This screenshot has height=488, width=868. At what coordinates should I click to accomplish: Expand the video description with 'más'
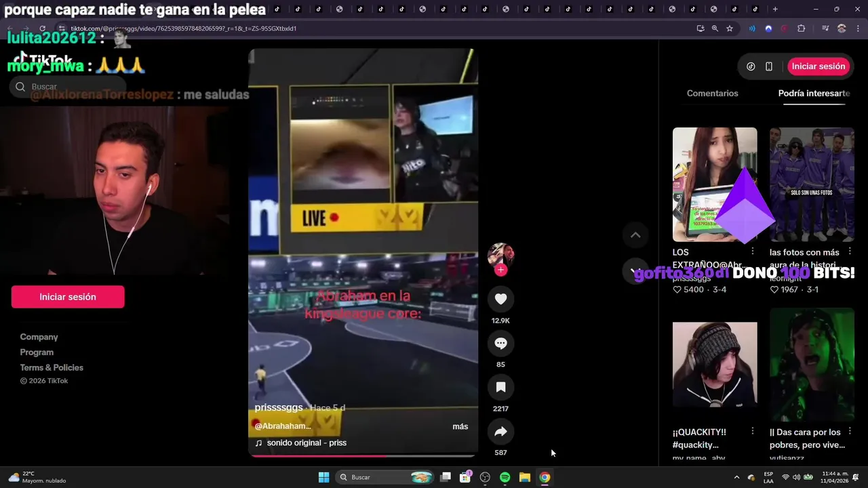[460, 426]
